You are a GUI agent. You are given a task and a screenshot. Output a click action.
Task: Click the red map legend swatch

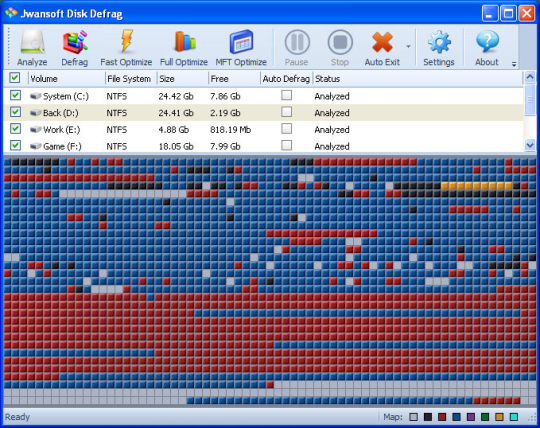pyautogui.click(x=442, y=417)
